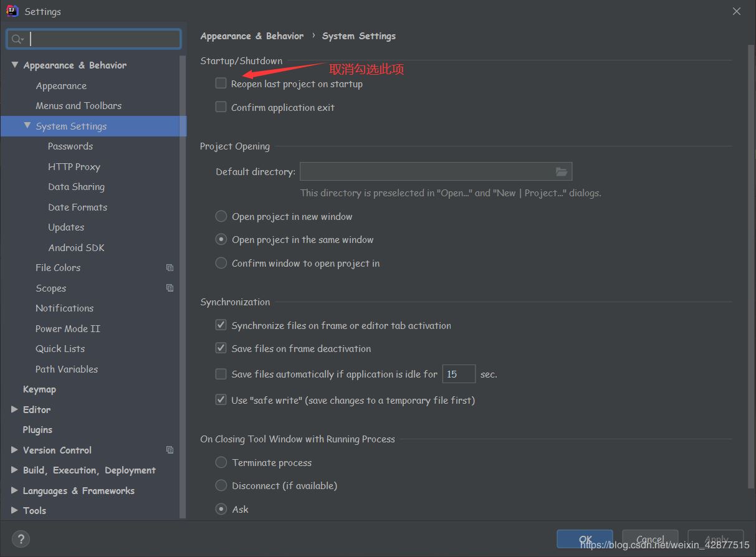Choose Terminate process option
The image size is (756, 557).
click(221, 462)
